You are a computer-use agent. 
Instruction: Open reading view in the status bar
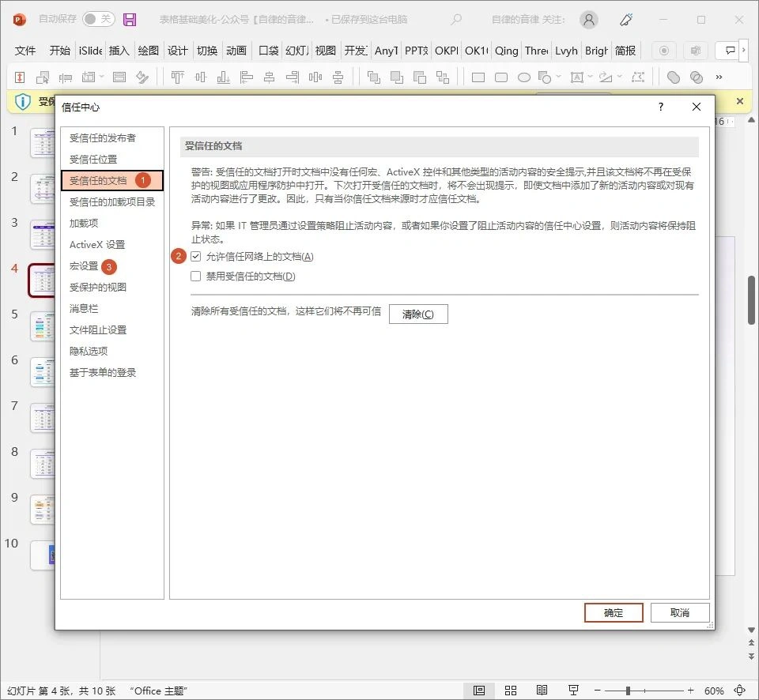[x=542, y=691]
